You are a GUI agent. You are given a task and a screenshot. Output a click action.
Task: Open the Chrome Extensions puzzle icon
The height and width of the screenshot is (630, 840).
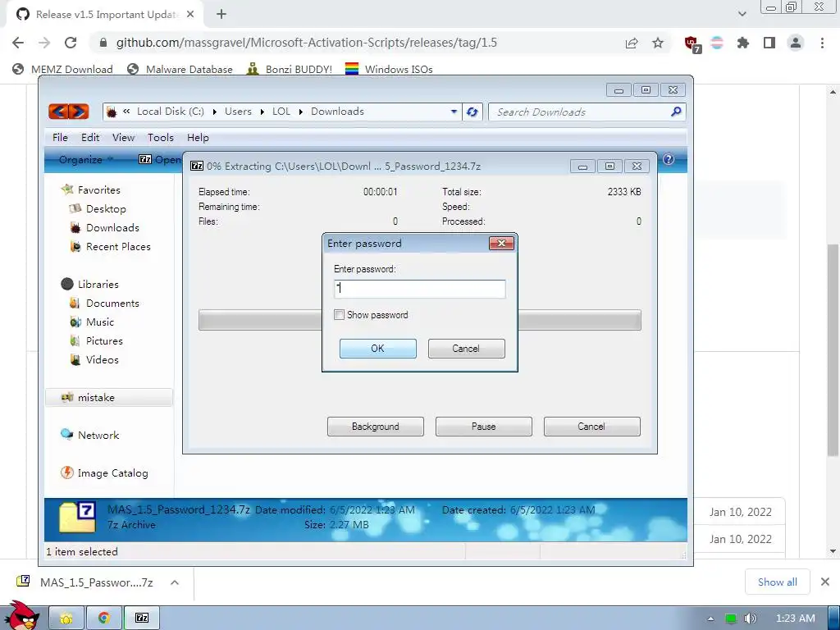[743, 43]
